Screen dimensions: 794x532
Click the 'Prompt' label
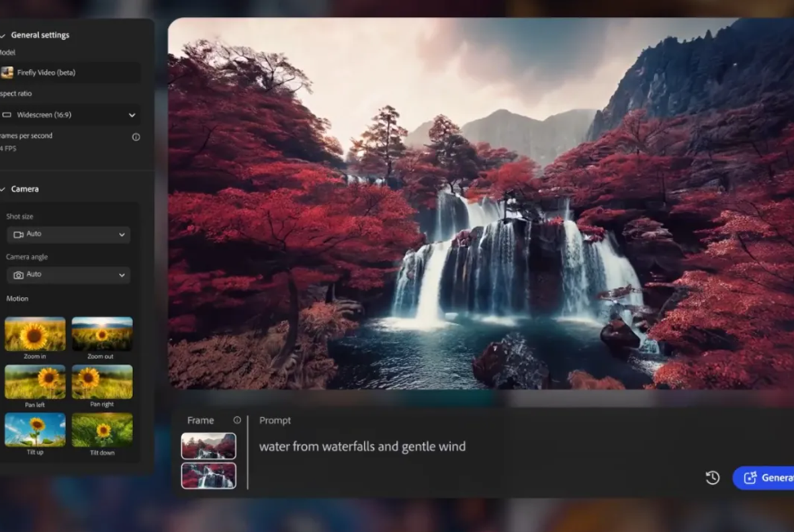tap(275, 420)
